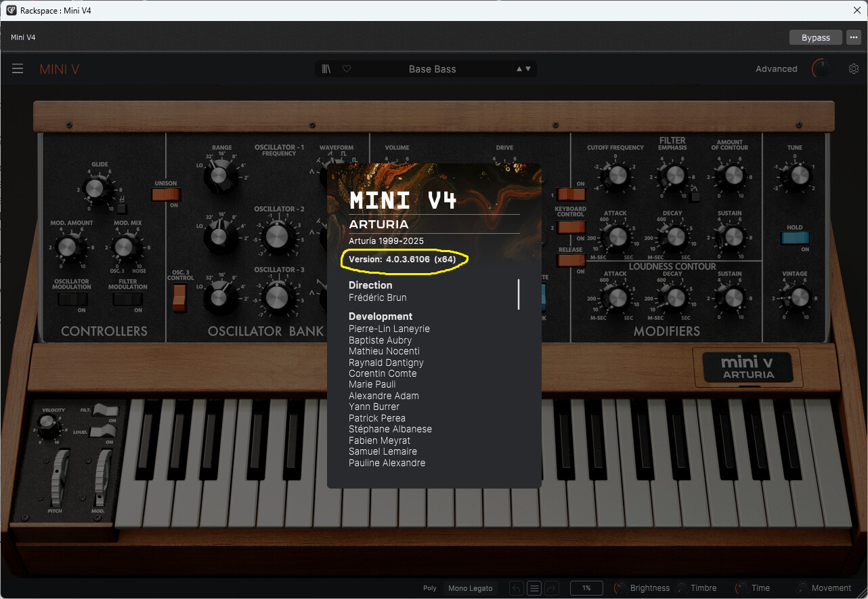The image size is (868, 599).
Task: Click the heart icon to favorite preset
Action: (347, 69)
